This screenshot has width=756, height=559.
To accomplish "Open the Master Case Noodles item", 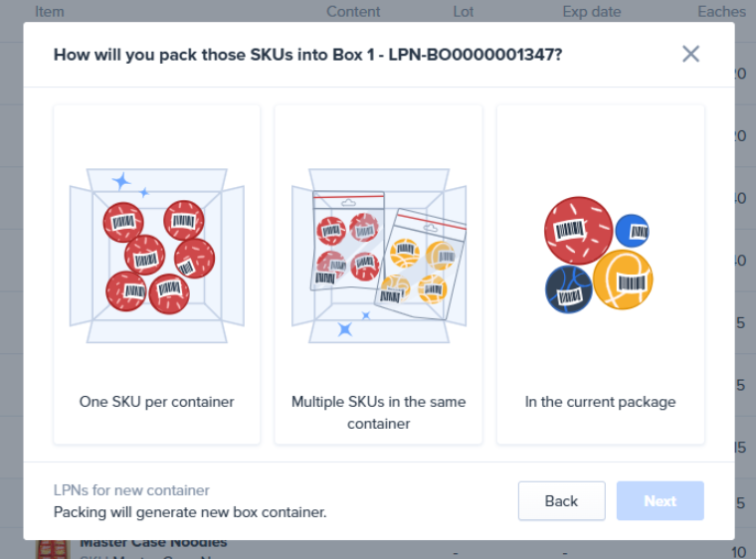I will coord(153,543).
